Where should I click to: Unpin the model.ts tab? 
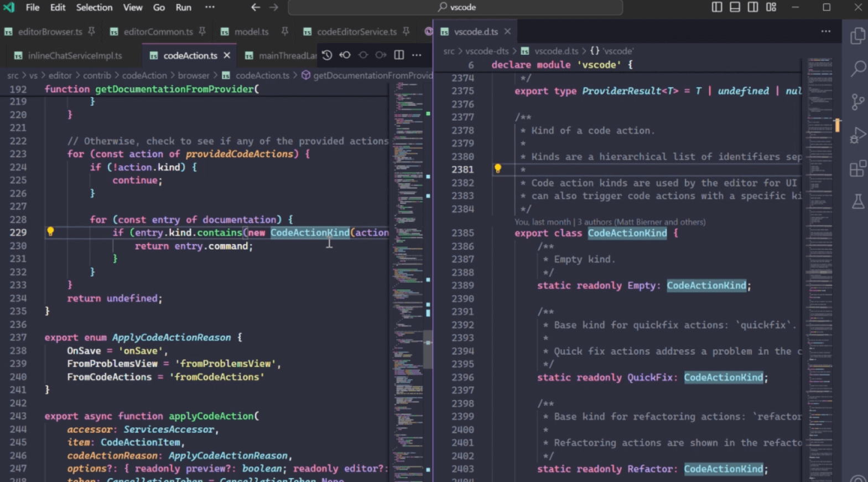(284, 32)
